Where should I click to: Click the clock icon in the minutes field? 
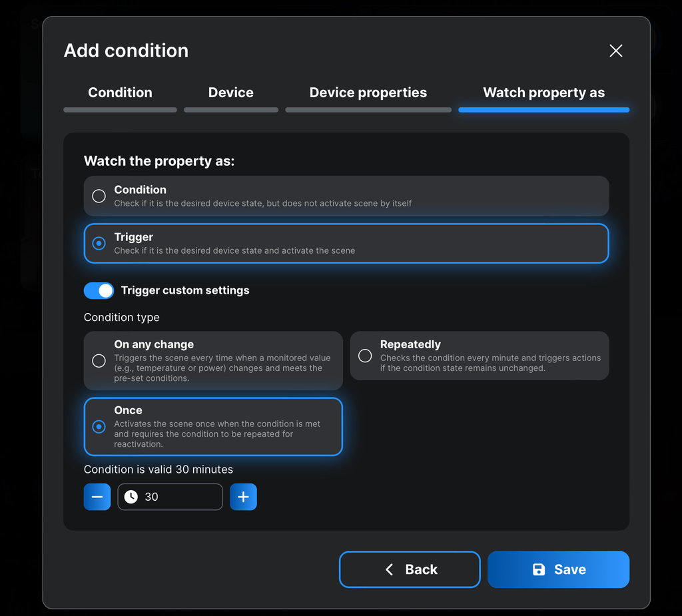pyautogui.click(x=131, y=497)
